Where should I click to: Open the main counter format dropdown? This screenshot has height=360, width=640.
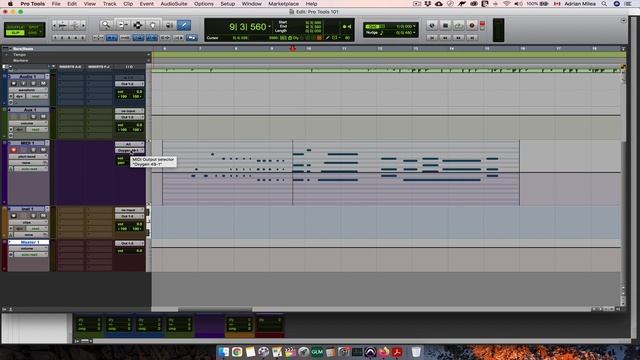(x=269, y=27)
